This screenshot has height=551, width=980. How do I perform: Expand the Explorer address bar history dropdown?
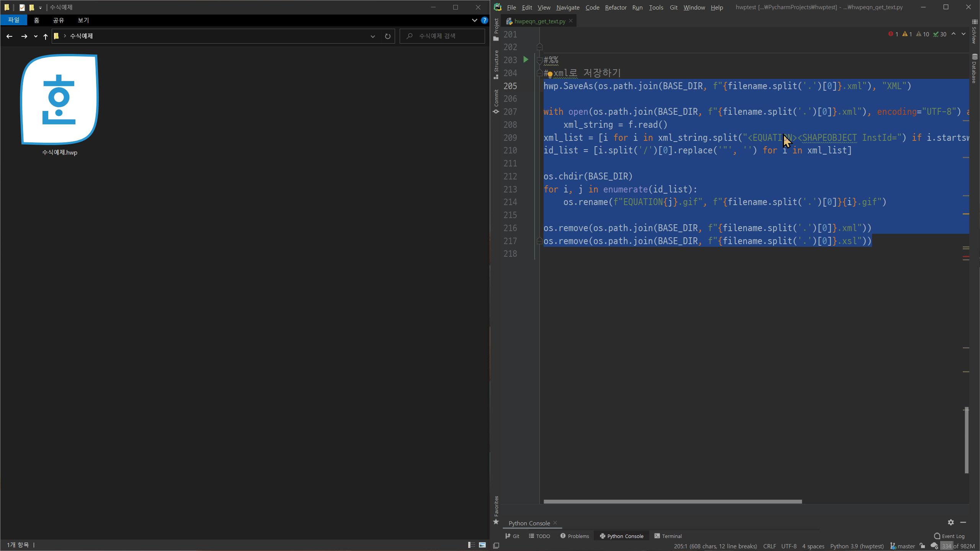coord(372,36)
